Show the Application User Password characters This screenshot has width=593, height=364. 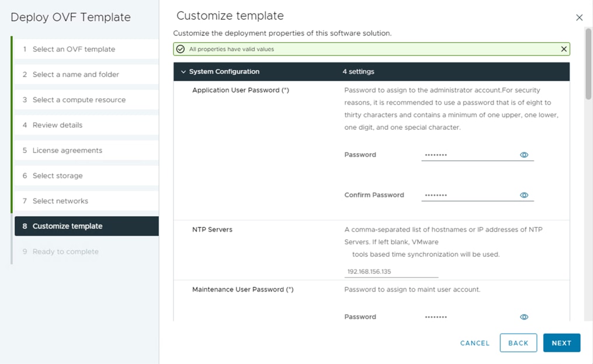(524, 155)
